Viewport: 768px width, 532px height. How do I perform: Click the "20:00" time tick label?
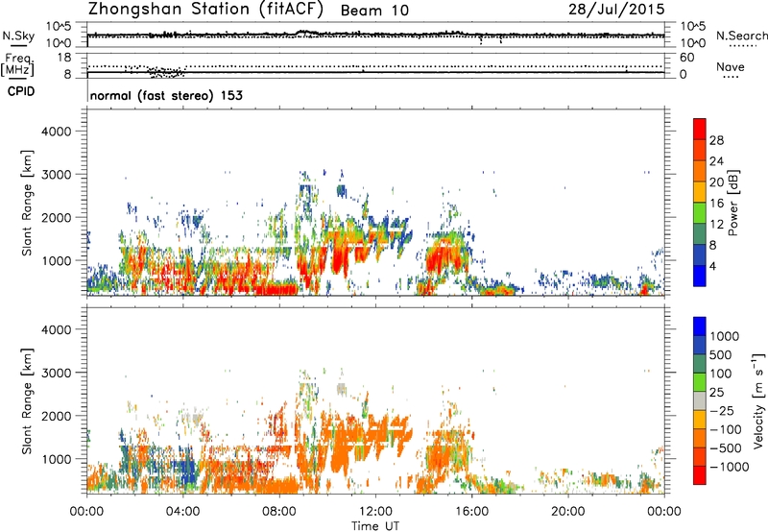(x=567, y=512)
